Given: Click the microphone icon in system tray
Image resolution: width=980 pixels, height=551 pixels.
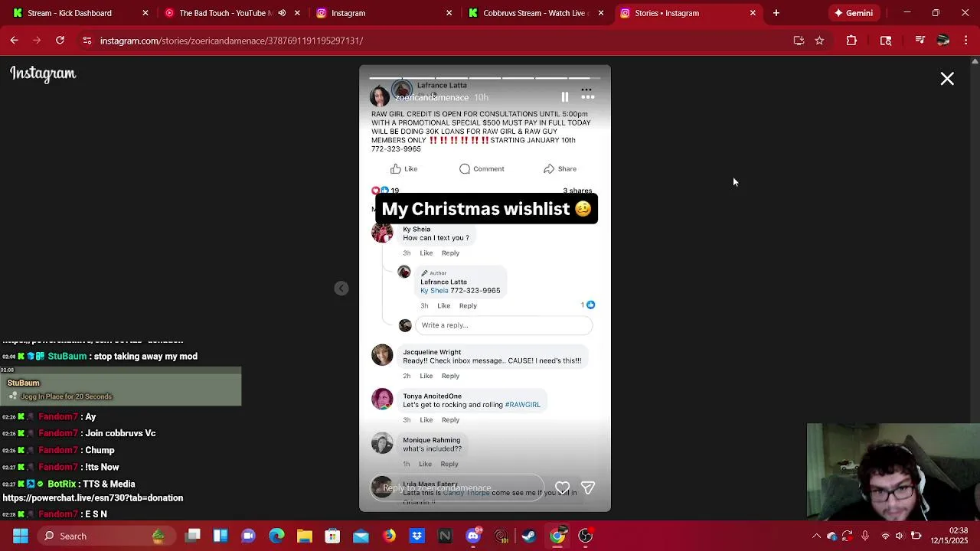Looking at the screenshot, I should (865, 536).
